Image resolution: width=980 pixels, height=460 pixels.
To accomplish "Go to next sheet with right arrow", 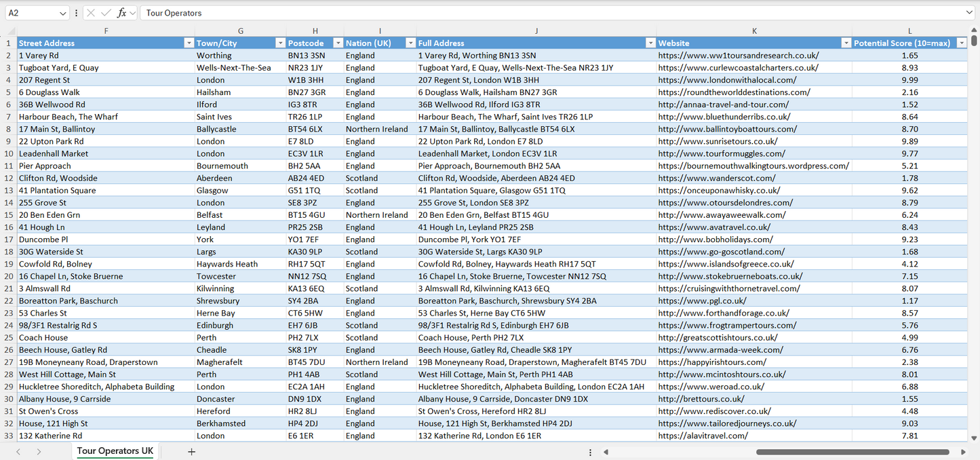I will tap(39, 452).
